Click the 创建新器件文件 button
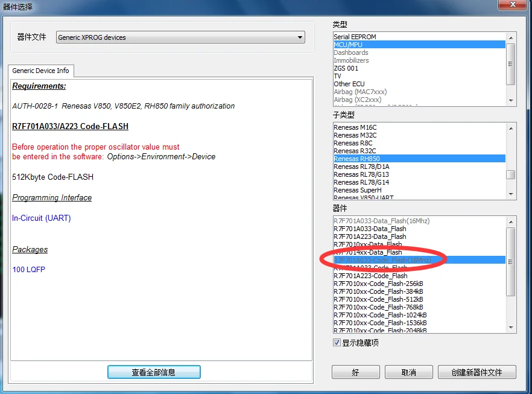 pos(477,372)
